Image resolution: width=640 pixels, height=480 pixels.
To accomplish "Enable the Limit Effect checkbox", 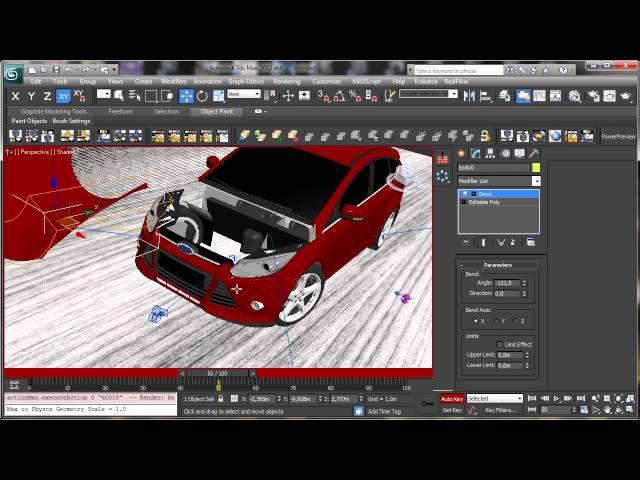I will click(x=499, y=344).
